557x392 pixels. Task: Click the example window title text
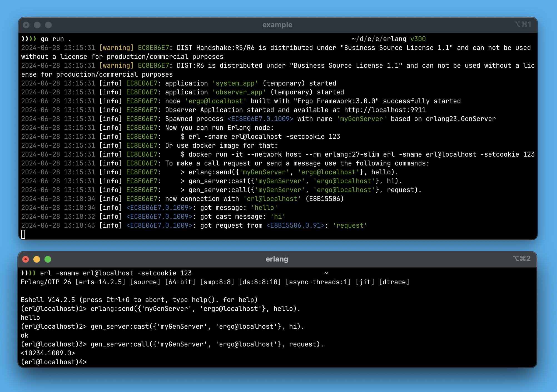[277, 25]
